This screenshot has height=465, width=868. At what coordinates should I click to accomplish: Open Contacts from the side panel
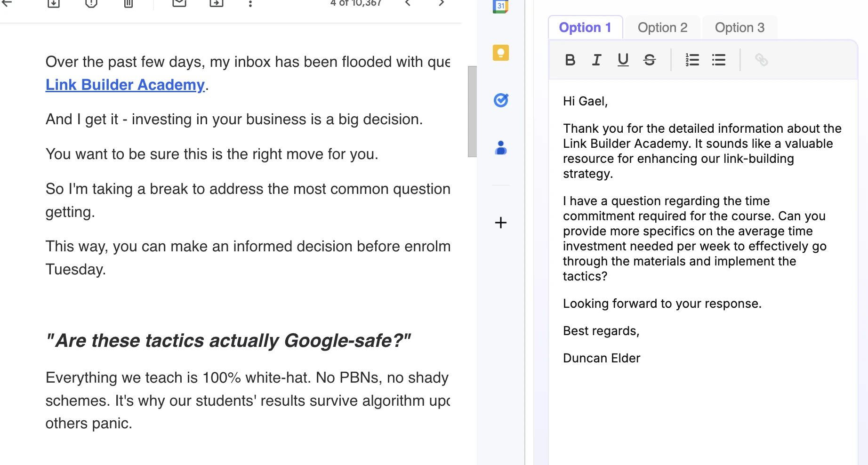(500, 148)
